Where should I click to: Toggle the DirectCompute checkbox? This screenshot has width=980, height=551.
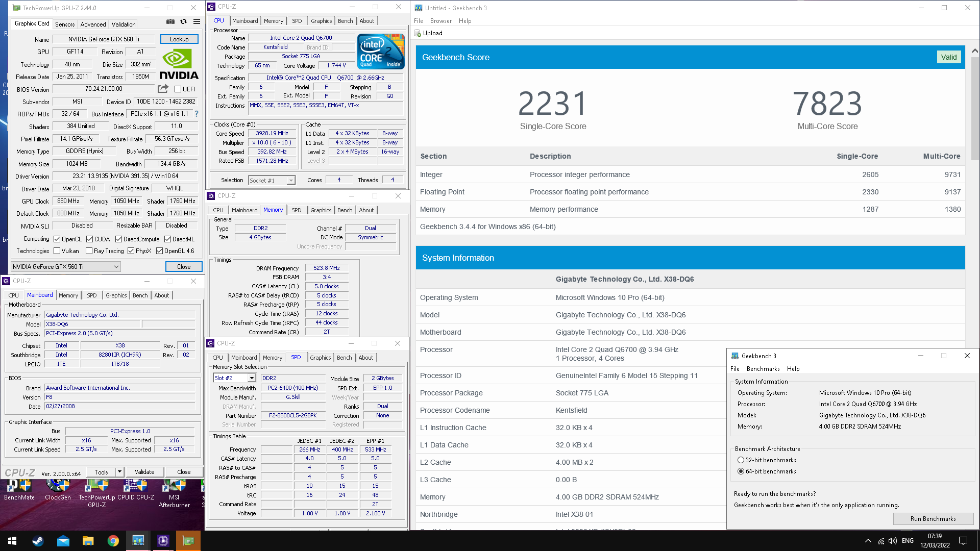pyautogui.click(x=118, y=239)
